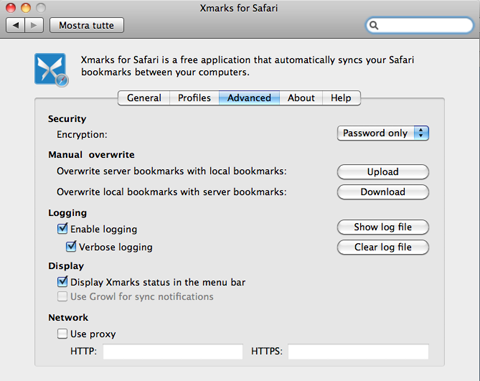The width and height of the screenshot is (480, 381).
Task: Click the Encryption: label
Action: pyautogui.click(x=82, y=135)
